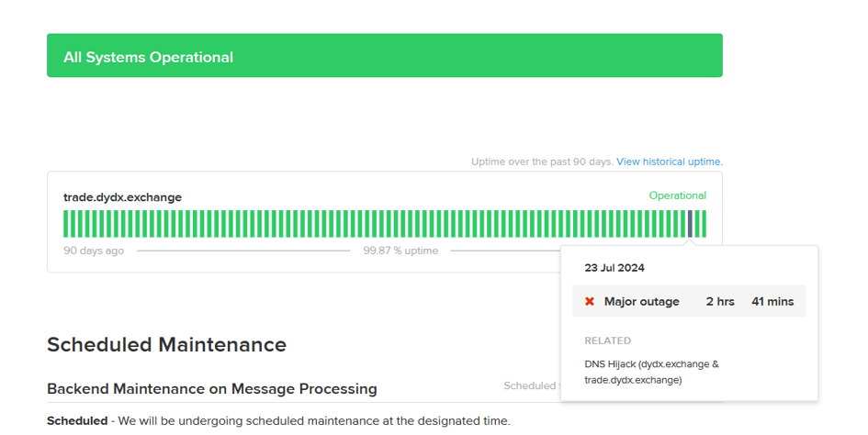Click the Scheduled Maintenance heading
868x435 pixels.
(166, 344)
